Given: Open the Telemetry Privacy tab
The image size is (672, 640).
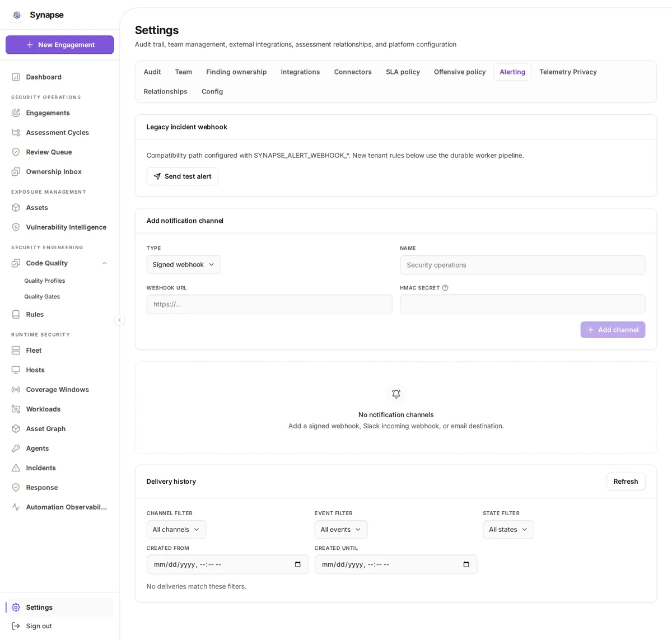Looking at the screenshot, I should click(x=568, y=72).
